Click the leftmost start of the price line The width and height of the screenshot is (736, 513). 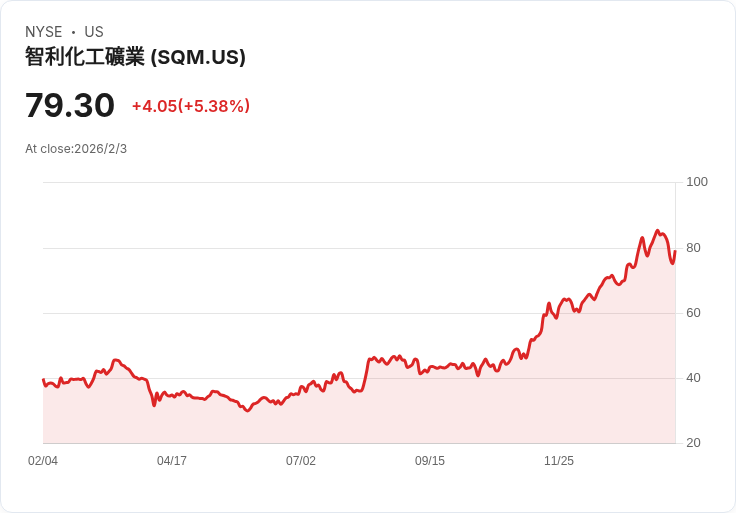point(43,380)
